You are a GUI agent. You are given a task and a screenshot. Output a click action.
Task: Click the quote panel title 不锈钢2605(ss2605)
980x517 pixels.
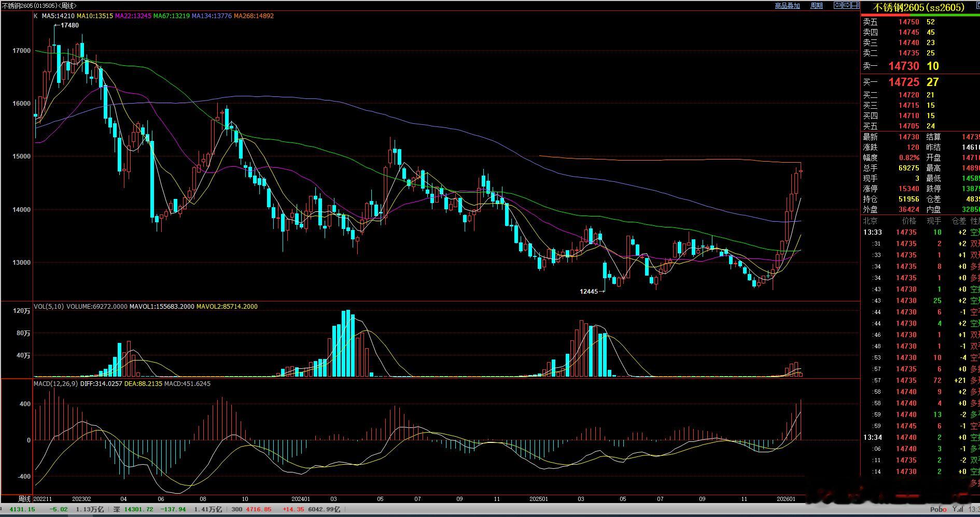(919, 7)
